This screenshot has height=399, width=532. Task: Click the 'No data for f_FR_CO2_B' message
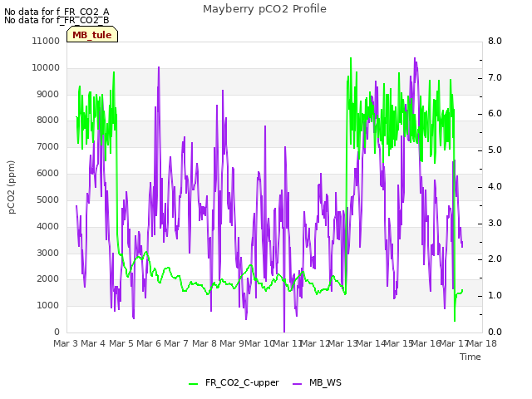pyautogui.click(x=57, y=20)
